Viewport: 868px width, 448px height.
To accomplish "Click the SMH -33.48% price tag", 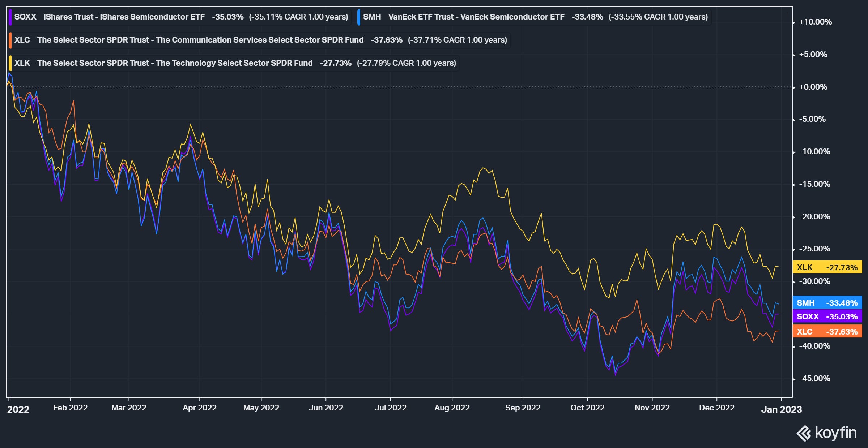I will coord(827,303).
